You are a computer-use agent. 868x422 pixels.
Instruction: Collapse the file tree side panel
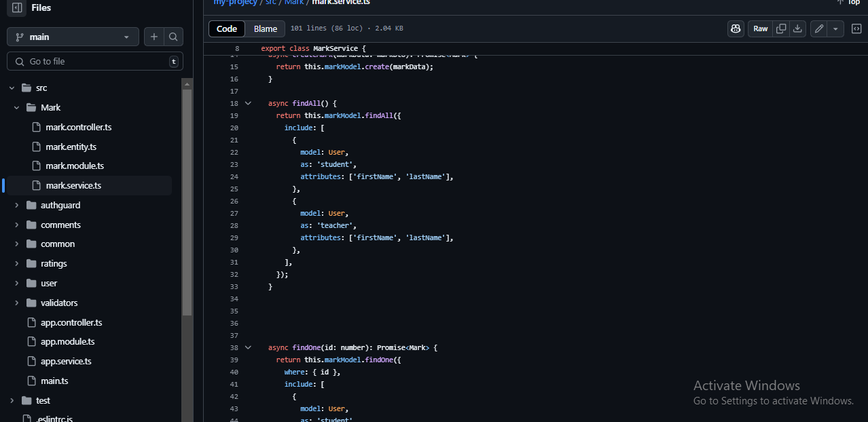17,7
